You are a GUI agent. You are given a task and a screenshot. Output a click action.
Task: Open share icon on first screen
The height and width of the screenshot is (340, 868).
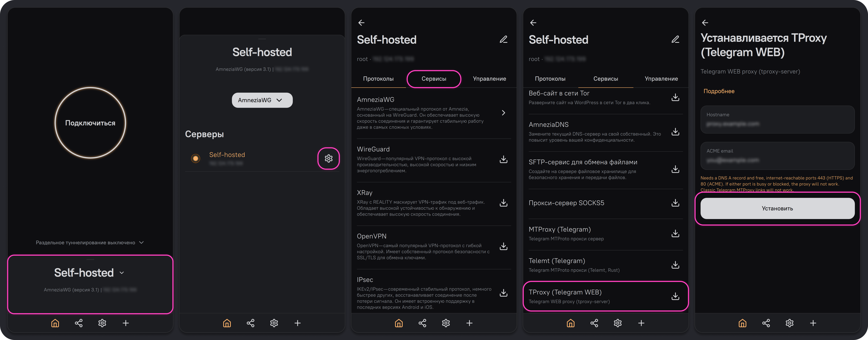click(78, 323)
